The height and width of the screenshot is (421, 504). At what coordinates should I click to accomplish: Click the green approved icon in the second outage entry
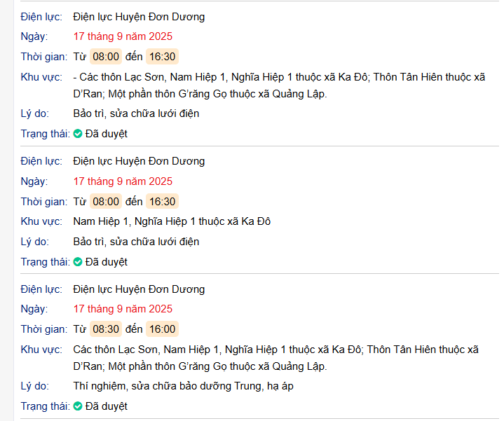tap(78, 262)
